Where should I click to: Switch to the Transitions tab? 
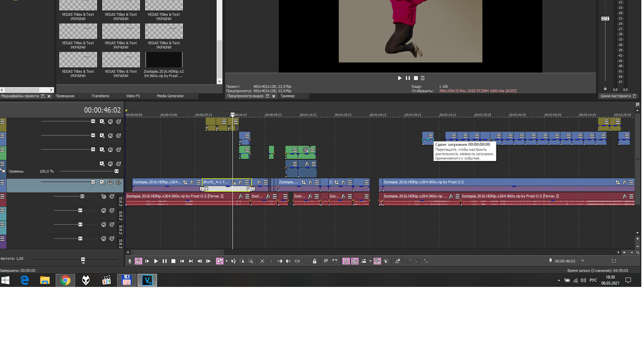point(100,96)
